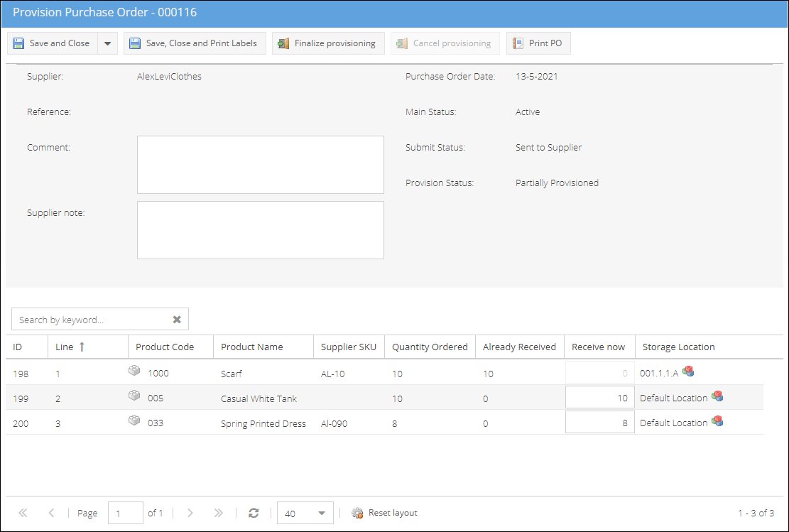Viewport: 789px width, 532px height.
Task: Open the Save and Close dropdown arrow
Action: click(x=107, y=43)
